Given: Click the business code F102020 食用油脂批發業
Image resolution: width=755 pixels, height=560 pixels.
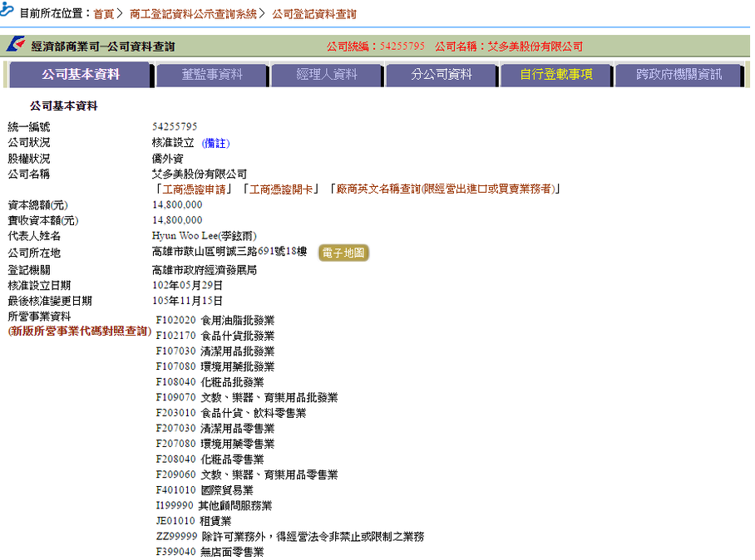Looking at the screenshot, I should 215,320.
